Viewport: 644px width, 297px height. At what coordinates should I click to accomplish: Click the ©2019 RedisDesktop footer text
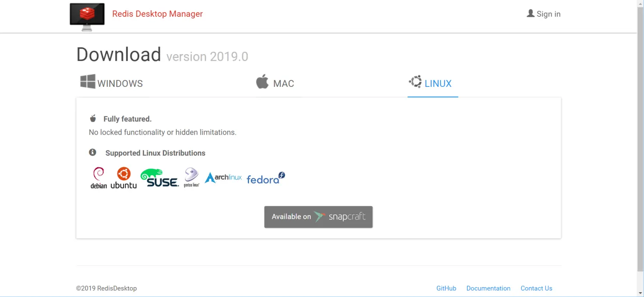[x=106, y=288]
